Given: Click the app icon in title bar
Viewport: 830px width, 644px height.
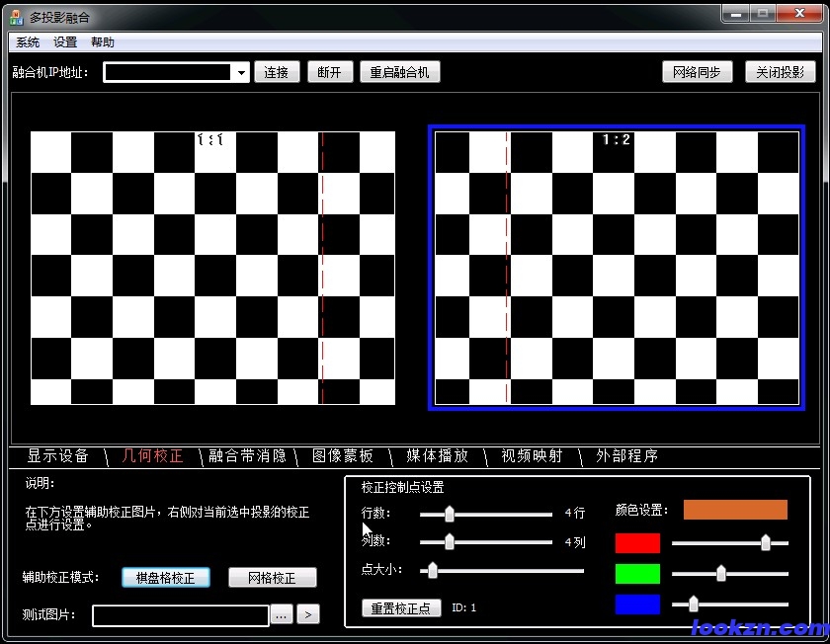Looking at the screenshot, I should click(x=16, y=18).
